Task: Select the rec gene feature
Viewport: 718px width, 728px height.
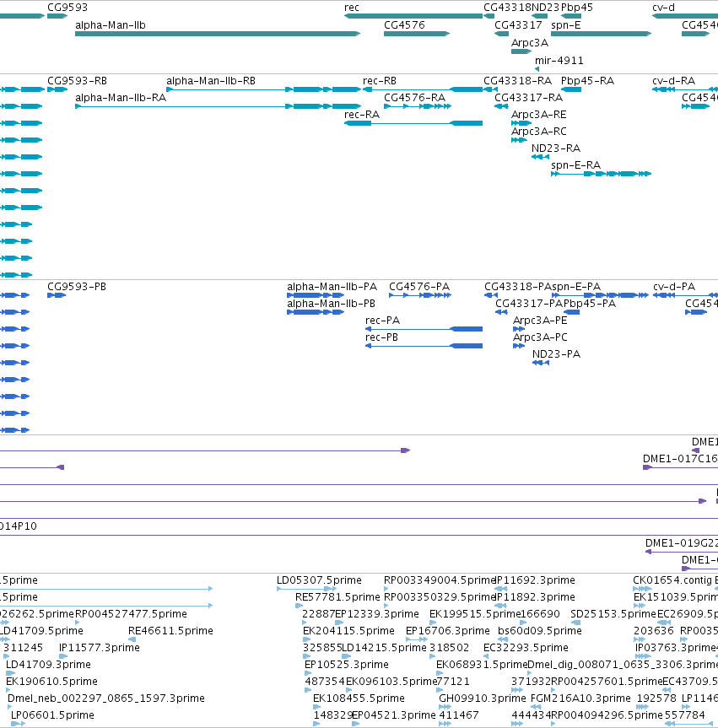Action: (x=413, y=16)
